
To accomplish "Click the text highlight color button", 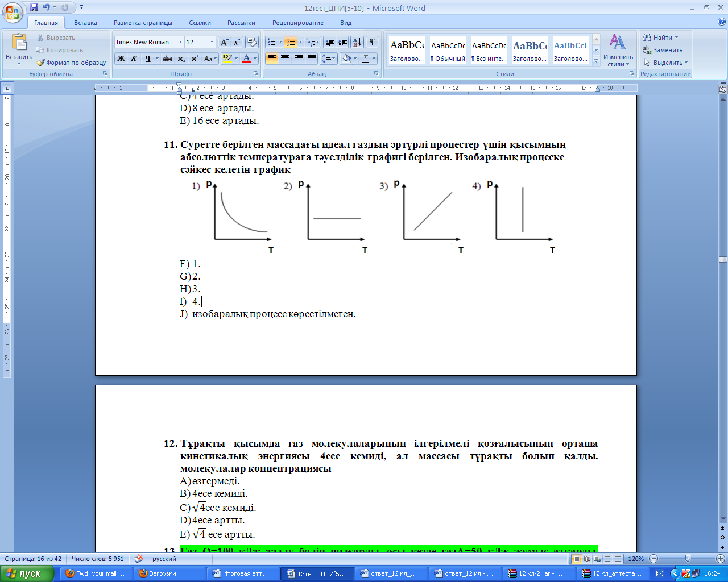I will (x=227, y=58).
